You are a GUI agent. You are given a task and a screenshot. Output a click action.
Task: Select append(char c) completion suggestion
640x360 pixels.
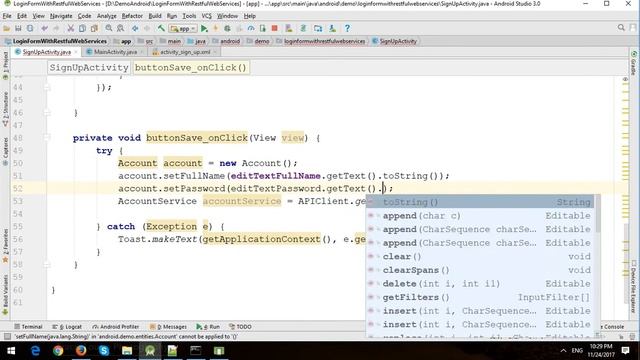pyautogui.click(x=480, y=216)
